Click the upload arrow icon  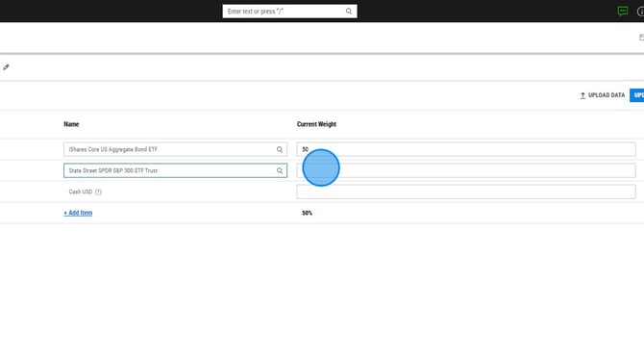click(x=582, y=95)
